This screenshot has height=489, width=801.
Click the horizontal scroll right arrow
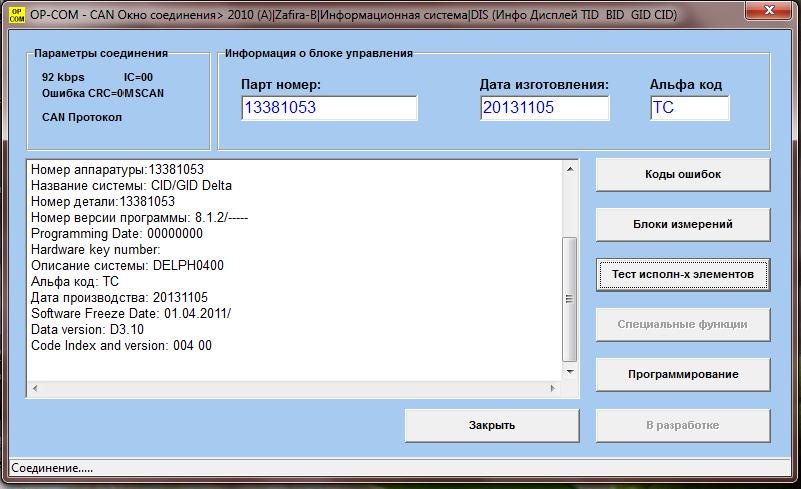553,388
